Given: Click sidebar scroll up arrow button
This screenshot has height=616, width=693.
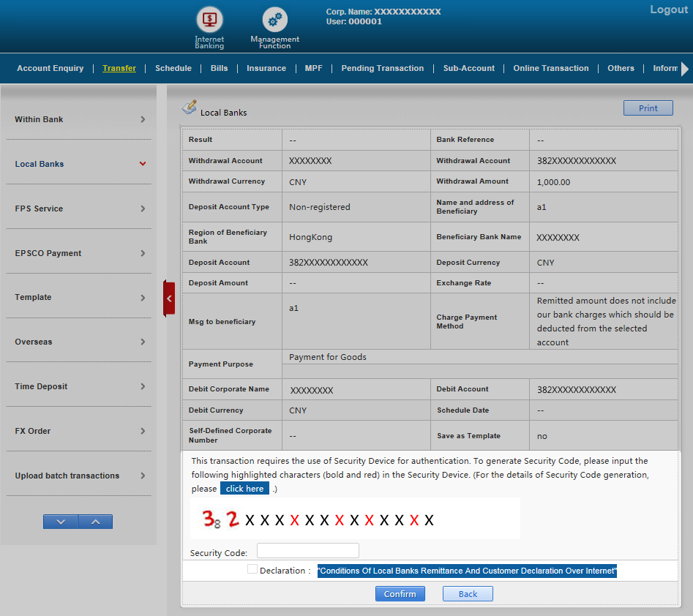Looking at the screenshot, I should 95,522.
